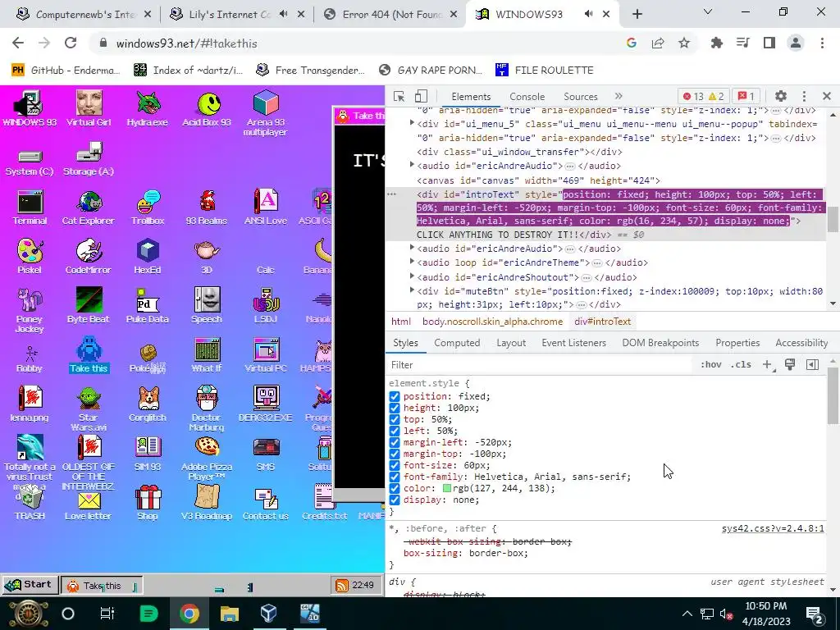Viewport: 840px width, 630px height.
Task: Launch CodeMirror editor icon
Action: click(89, 257)
